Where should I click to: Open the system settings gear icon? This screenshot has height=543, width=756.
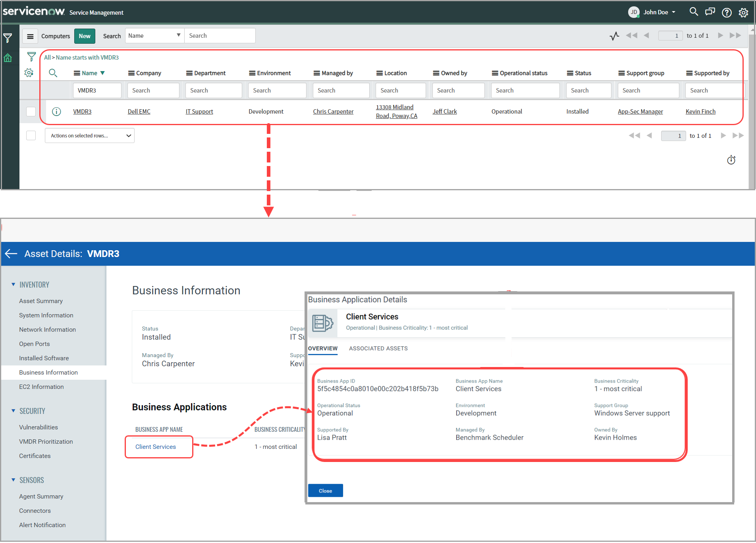click(x=743, y=12)
